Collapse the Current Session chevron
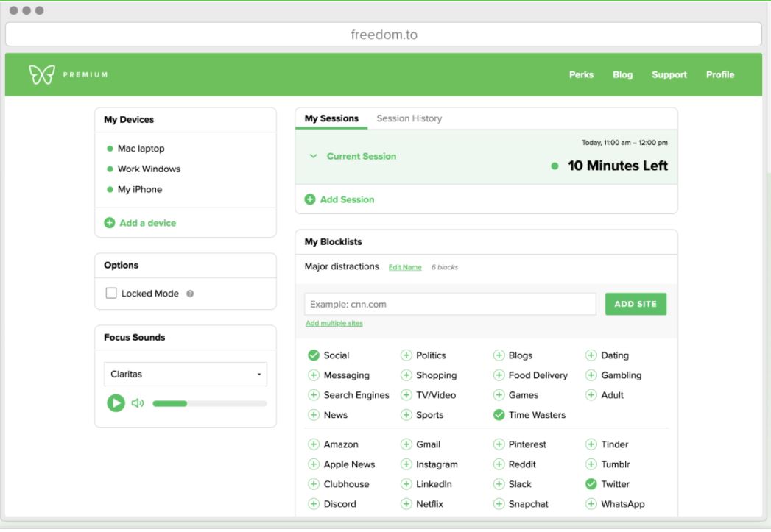 pyautogui.click(x=313, y=156)
